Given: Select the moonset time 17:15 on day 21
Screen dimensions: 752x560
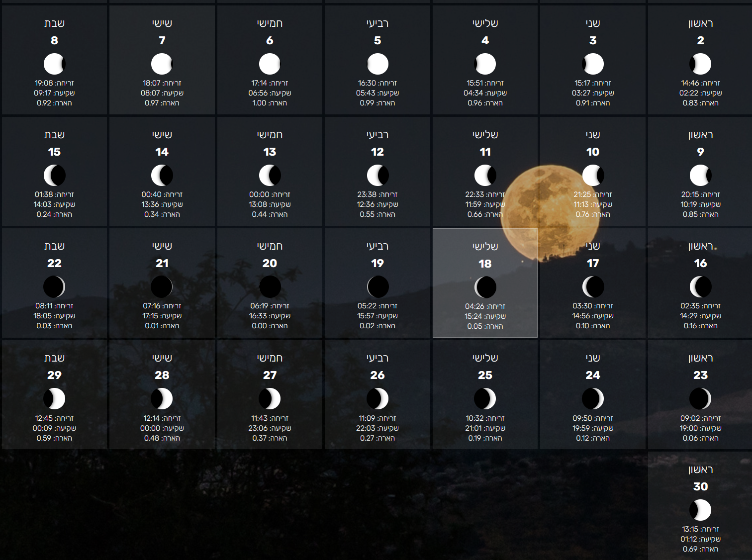Looking at the screenshot, I should [x=150, y=316].
